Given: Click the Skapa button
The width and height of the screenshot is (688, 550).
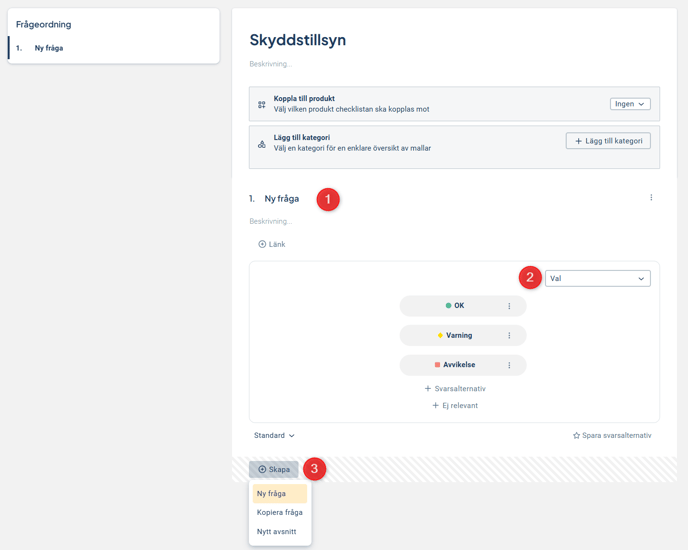Looking at the screenshot, I should (274, 469).
